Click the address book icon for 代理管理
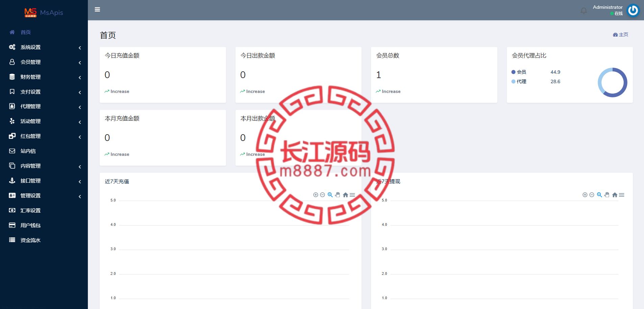The width and height of the screenshot is (644, 309). click(12, 106)
